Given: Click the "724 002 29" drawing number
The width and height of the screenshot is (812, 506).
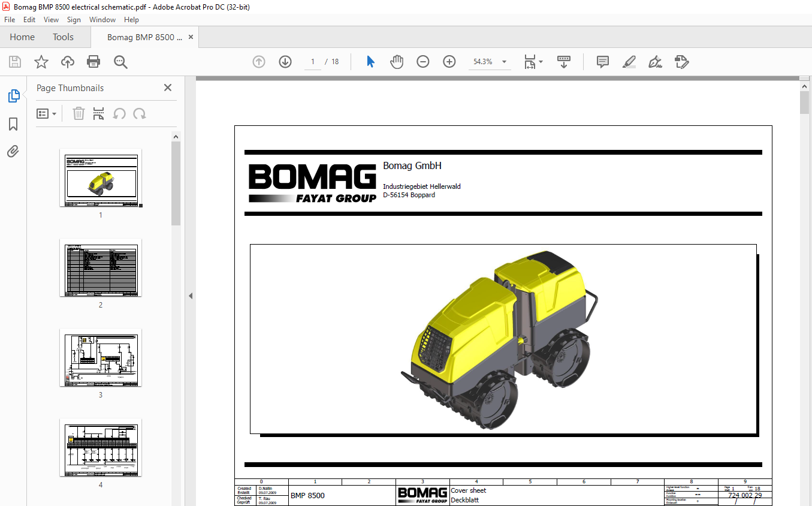Looking at the screenshot, I should point(745,496).
